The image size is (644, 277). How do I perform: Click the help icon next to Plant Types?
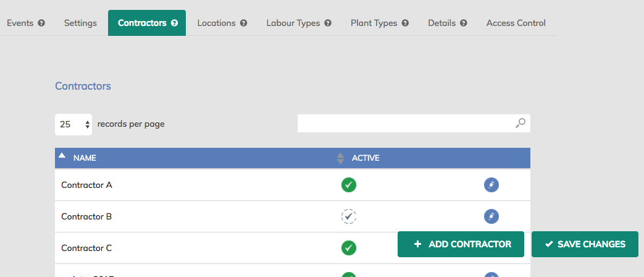click(x=405, y=23)
